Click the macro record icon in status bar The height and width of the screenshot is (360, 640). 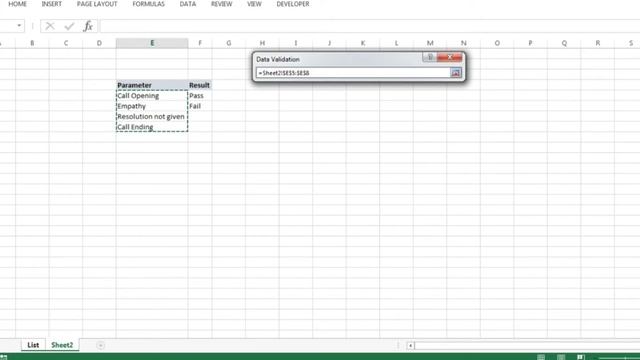[4, 357]
